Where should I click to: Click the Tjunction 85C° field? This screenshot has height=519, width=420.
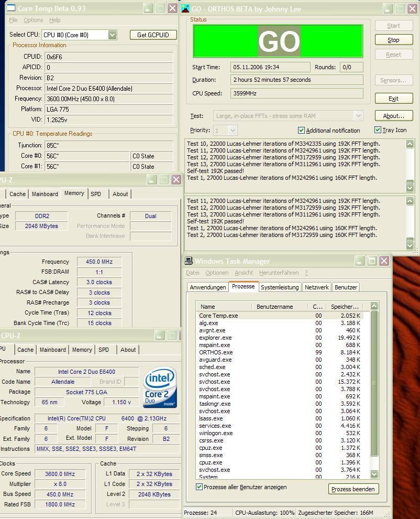[x=108, y=145]
